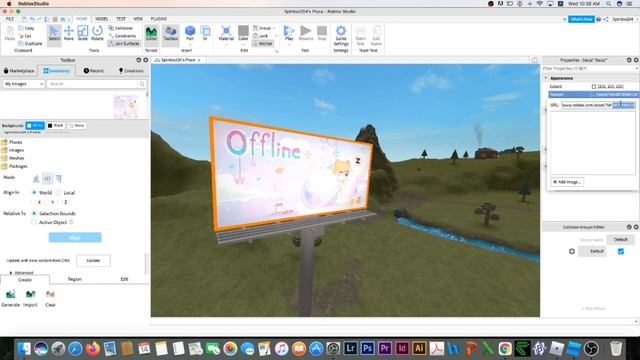Click the Stop test button
This screenshot has width=640, height=360.
(322, 33)
